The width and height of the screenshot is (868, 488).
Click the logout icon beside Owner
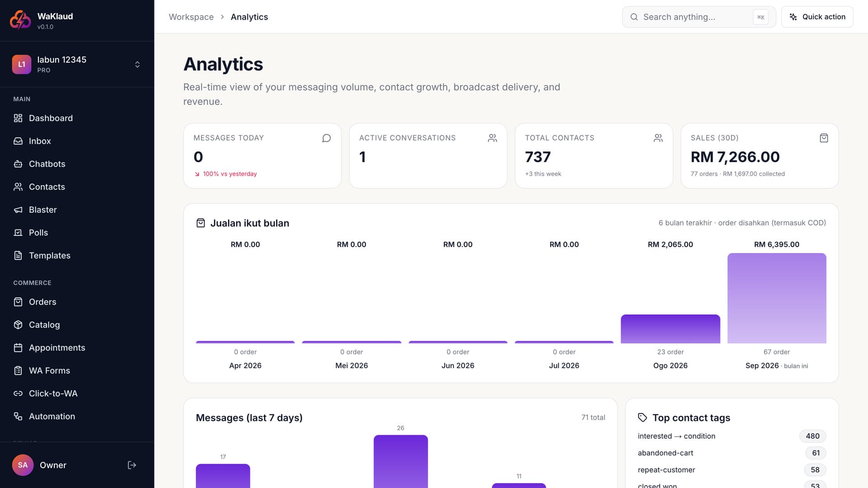pos(132,465)
